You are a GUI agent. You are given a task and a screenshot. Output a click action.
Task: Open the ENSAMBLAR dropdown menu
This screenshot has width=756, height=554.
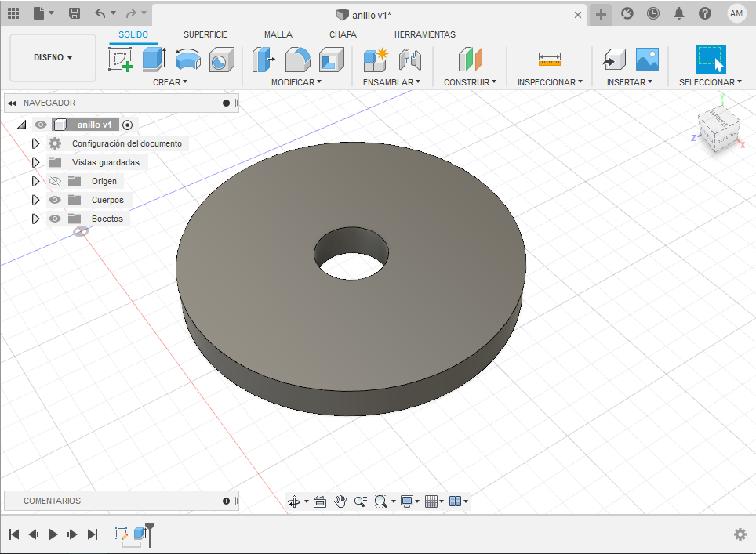click(391, 82)
